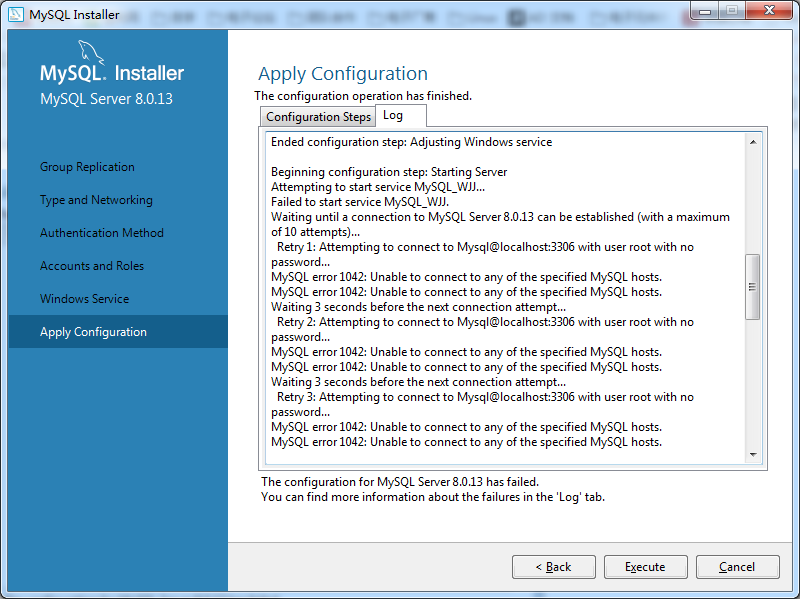Click 'Beginning configuration step: Starting Server' line
The height and width of the screenshot is (599, 800).
tap(389, 172)
